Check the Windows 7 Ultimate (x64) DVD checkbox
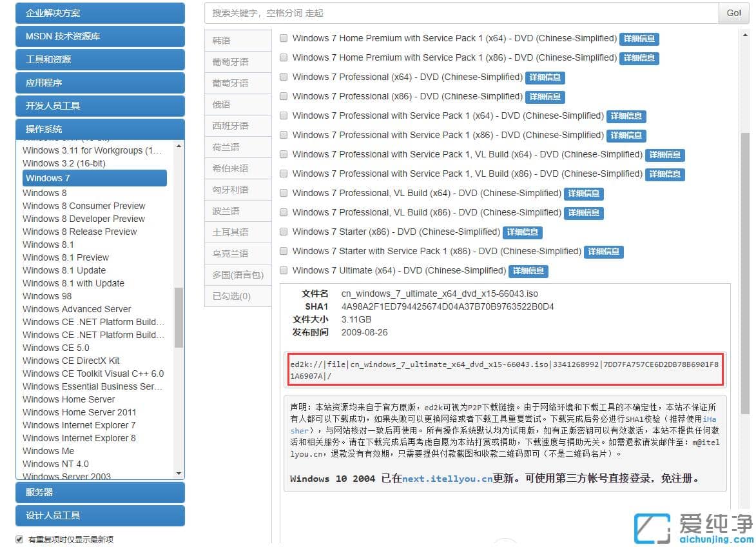The height and width of the screenshot is (547, 756). 284,270
